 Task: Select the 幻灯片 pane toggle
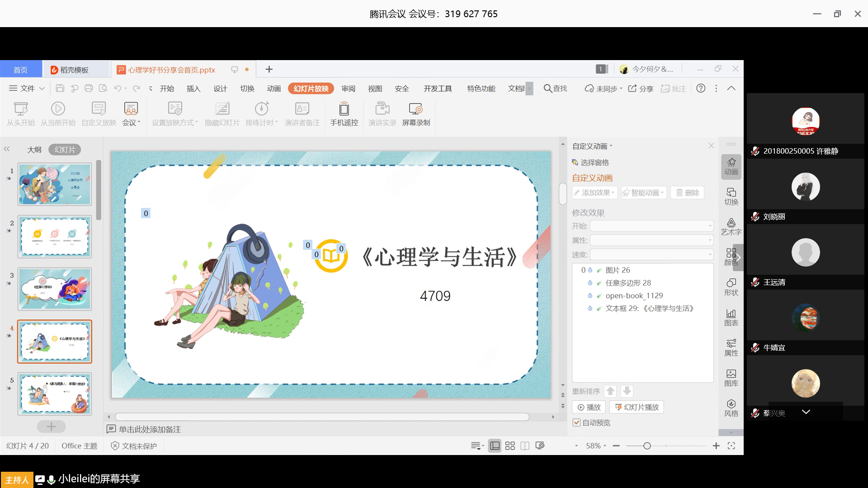(x=65, y=150)
